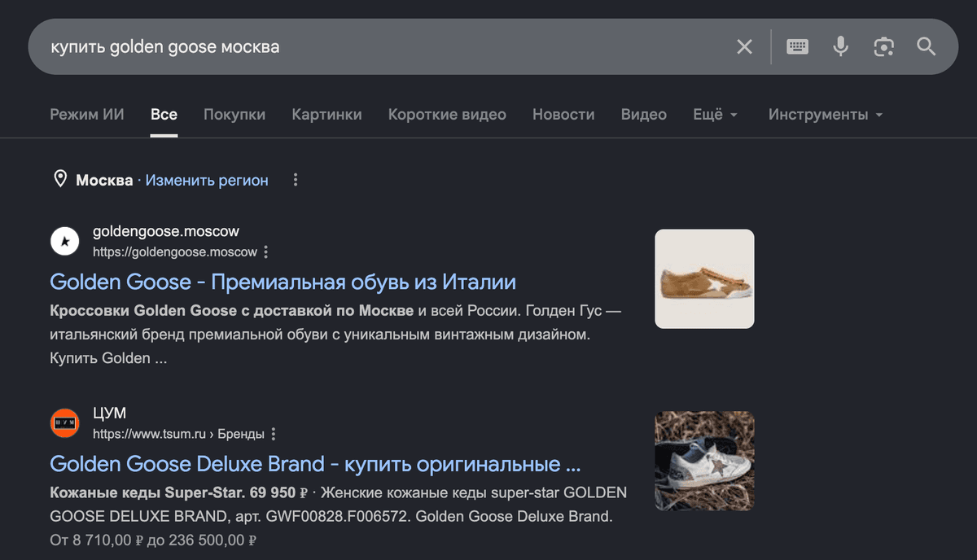Open the Картинки tab
Screen dimensions: 977x560
(326, 115)
